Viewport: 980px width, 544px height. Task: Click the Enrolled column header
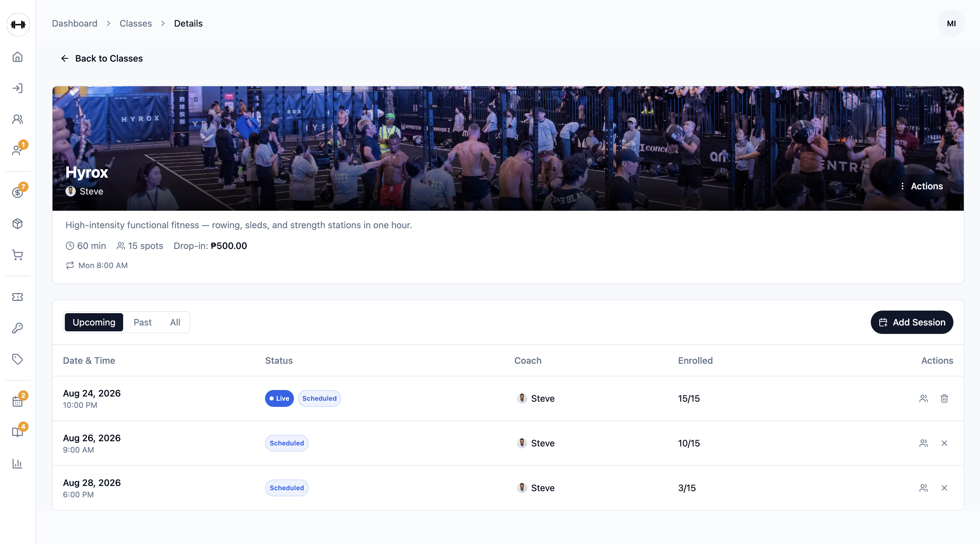tap(695, 361)
